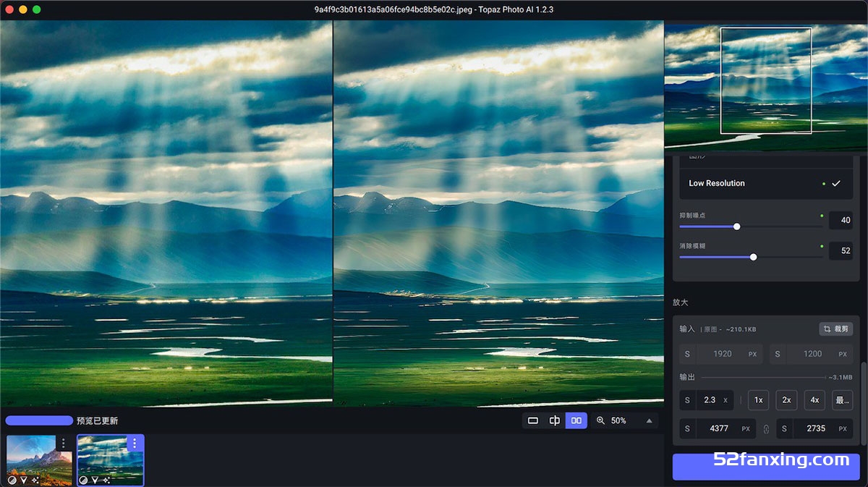868x487 pixels.
Task: Open the options menu on mountain thumbnail
Action: 63,443
